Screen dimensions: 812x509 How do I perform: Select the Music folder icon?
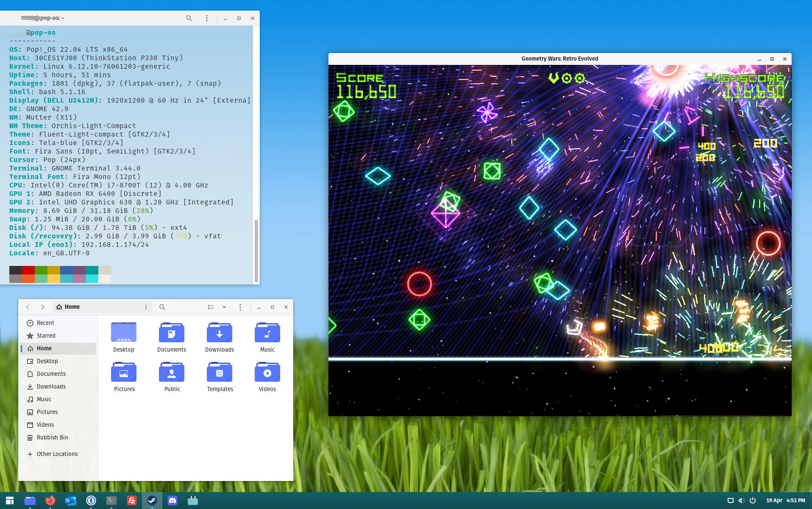point(267,333)
